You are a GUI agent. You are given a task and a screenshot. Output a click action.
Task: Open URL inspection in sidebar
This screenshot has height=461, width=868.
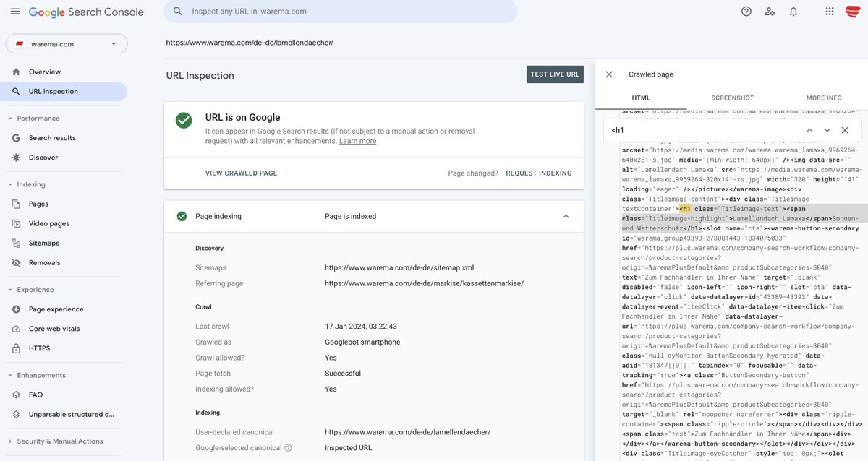[64, 92]
